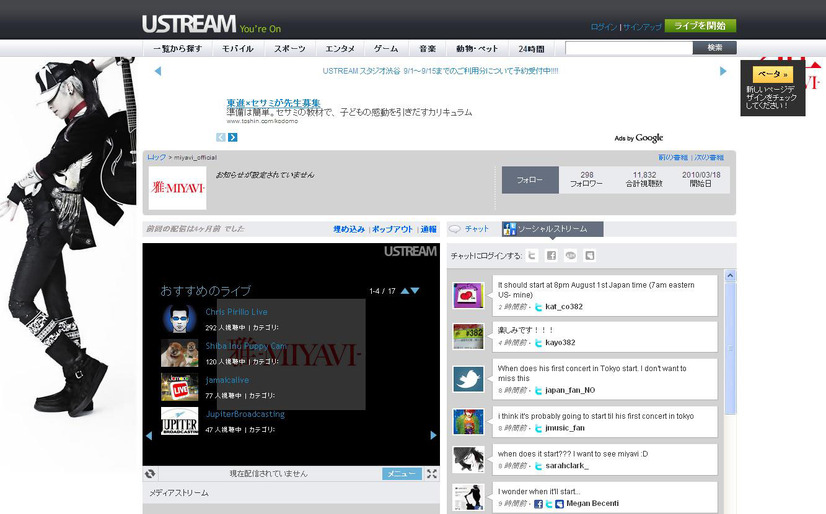Click the MIYAVI channel logo image

[178, 188]
